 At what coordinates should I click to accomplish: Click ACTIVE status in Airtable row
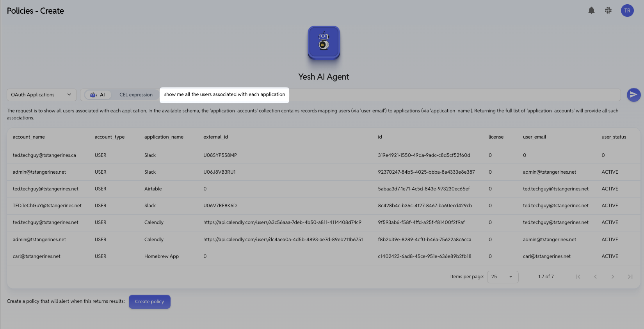click(x=610, y=189)
